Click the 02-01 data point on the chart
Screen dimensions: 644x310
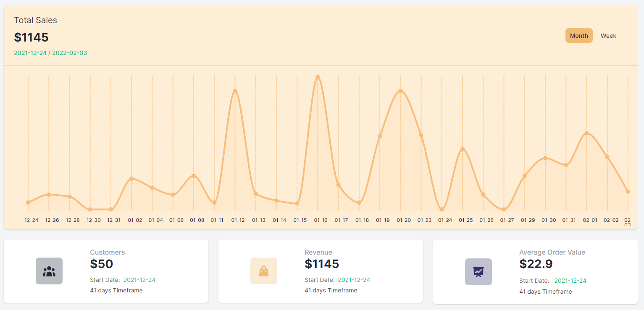click(x=586, y=133)
